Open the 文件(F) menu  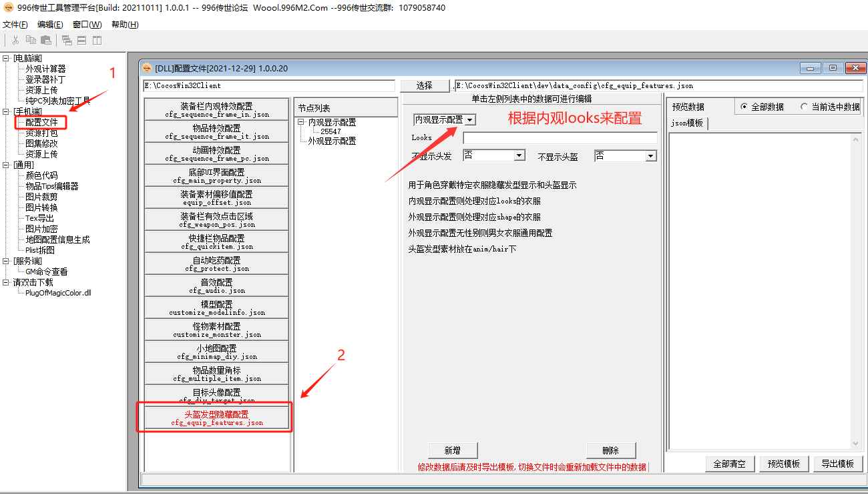point(15,25)
